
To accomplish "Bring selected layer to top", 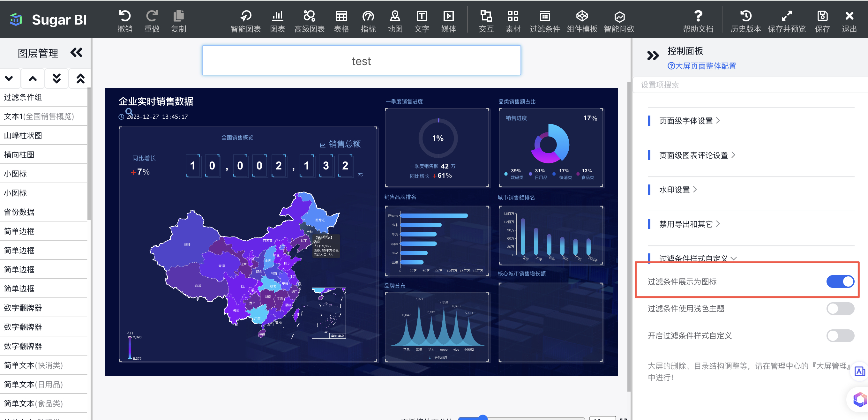I will click(80, 79).
